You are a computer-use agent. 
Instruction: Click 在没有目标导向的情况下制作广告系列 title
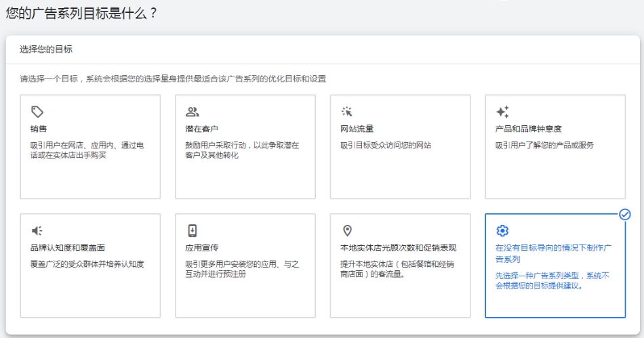(x=553, y=253)
